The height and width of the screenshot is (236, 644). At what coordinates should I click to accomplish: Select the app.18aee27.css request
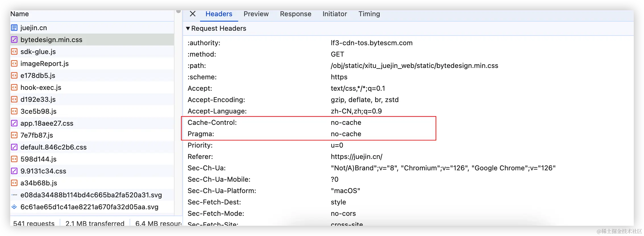click(x=92, y=123)
